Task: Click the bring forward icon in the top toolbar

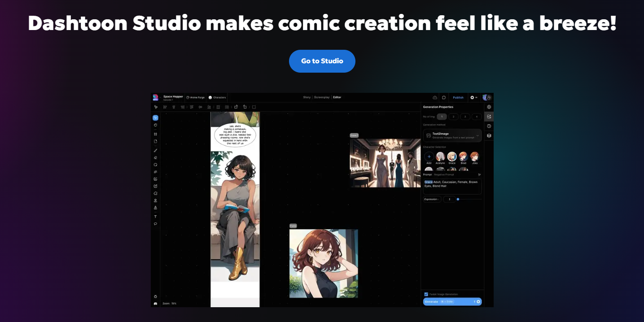Action: (x=236, y=107)
